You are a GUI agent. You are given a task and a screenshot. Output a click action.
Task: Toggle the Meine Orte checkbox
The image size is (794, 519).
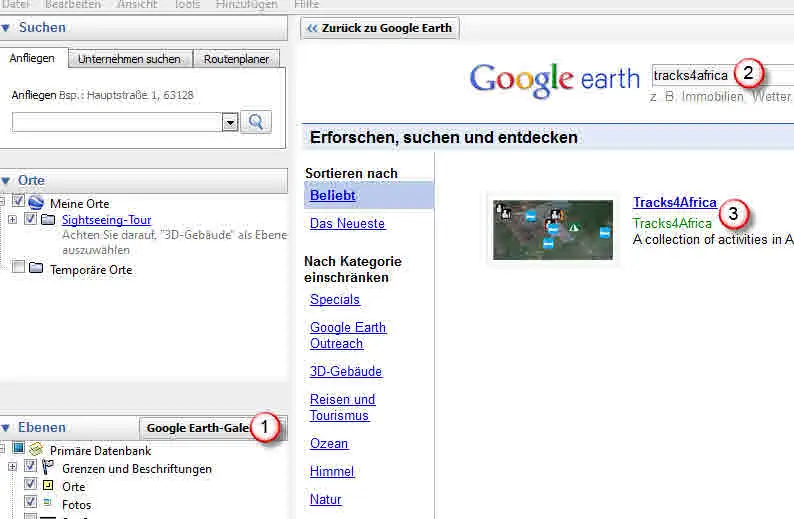(18, 201)
